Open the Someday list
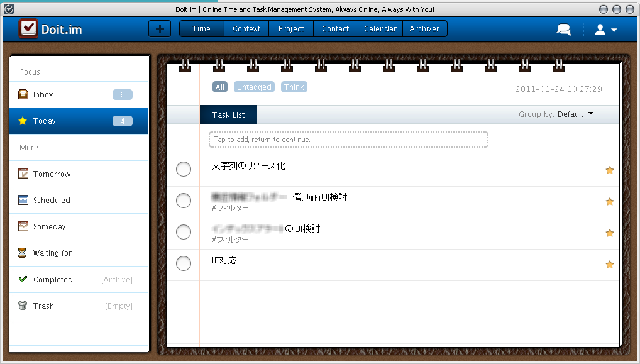Viewport: 640px width, 364px height. [47, 226]
